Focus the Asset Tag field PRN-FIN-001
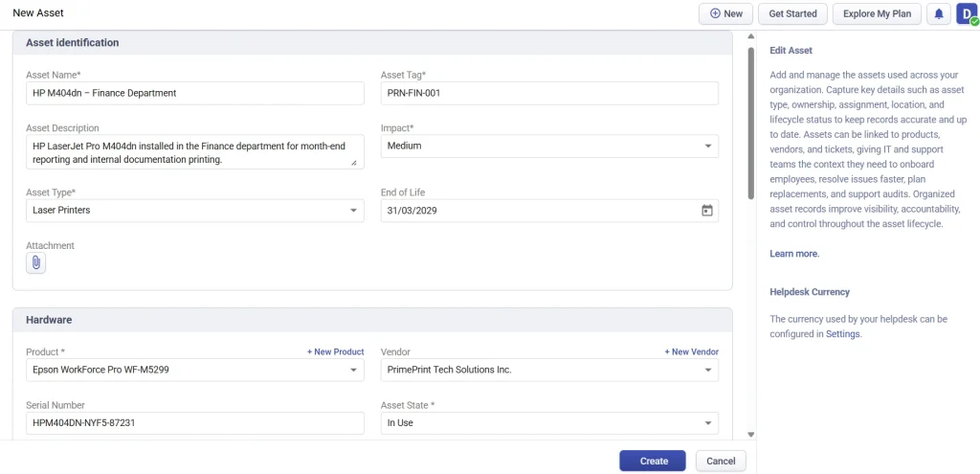 (549, 93)
